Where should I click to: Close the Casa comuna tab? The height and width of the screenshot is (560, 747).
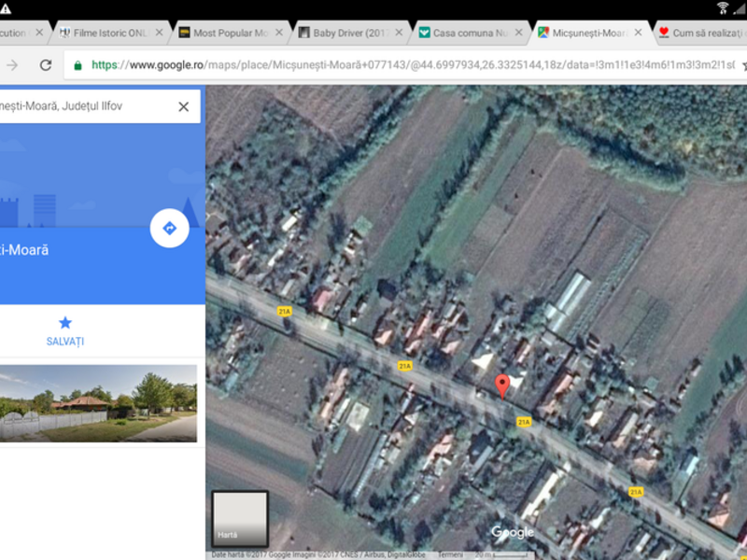coord(518,33)
